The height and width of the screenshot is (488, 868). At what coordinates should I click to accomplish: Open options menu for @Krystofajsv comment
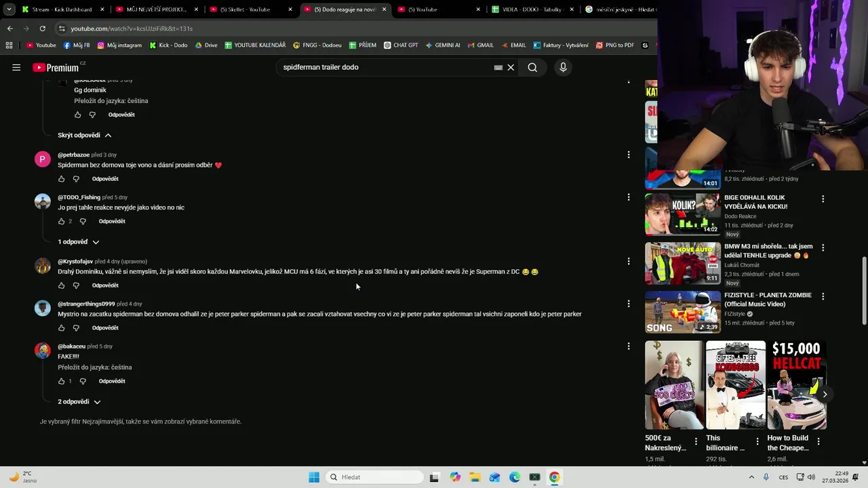pyautogui.click(x=629, y=261)
